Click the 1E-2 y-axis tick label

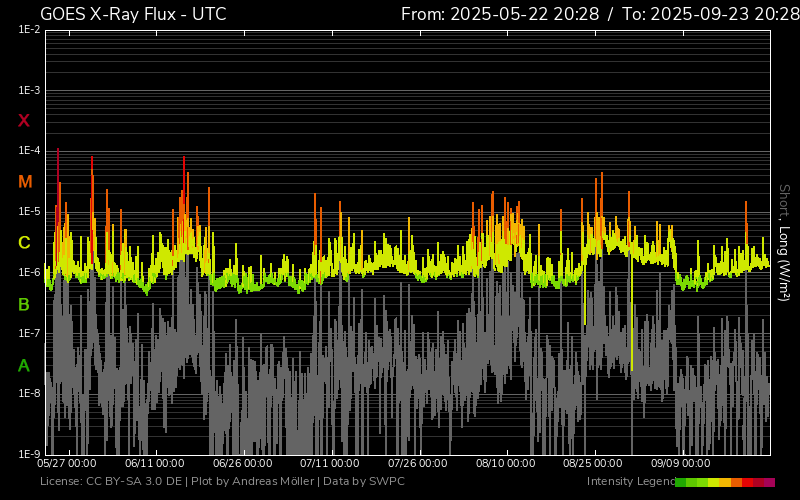click(x=29, y=31)
